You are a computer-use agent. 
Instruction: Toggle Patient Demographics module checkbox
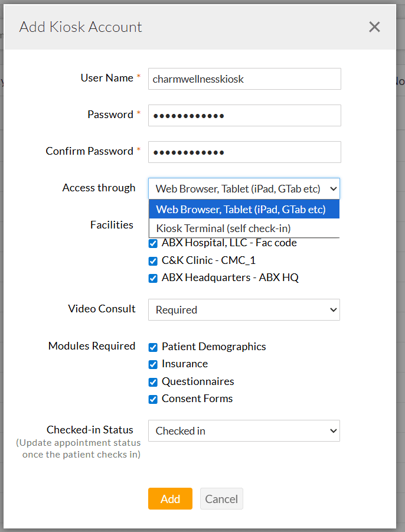(153, 347)
